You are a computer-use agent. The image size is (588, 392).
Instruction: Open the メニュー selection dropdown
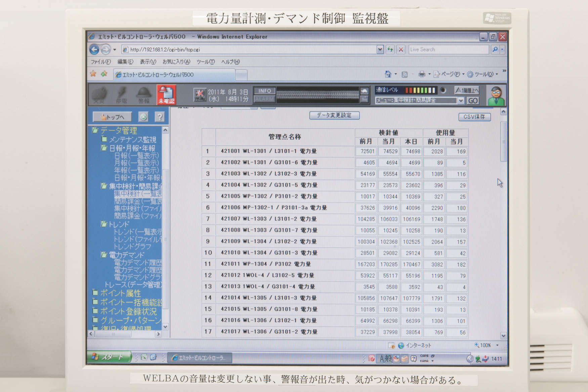pos(461,100)
